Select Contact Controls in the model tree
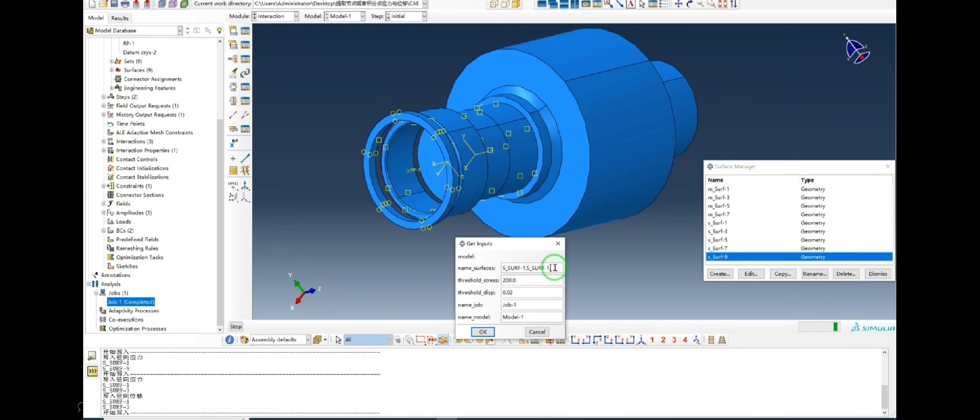This screenshot has height=420, width=980. click(x=137, y=159)
